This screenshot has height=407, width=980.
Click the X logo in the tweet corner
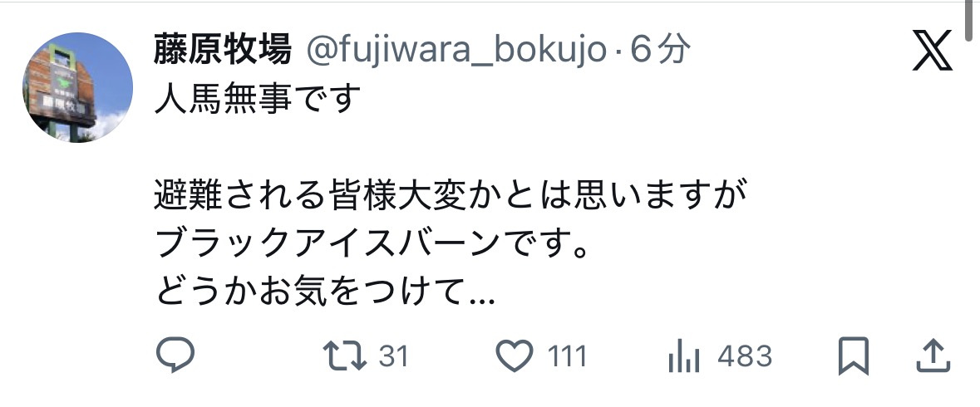[932, 51]
